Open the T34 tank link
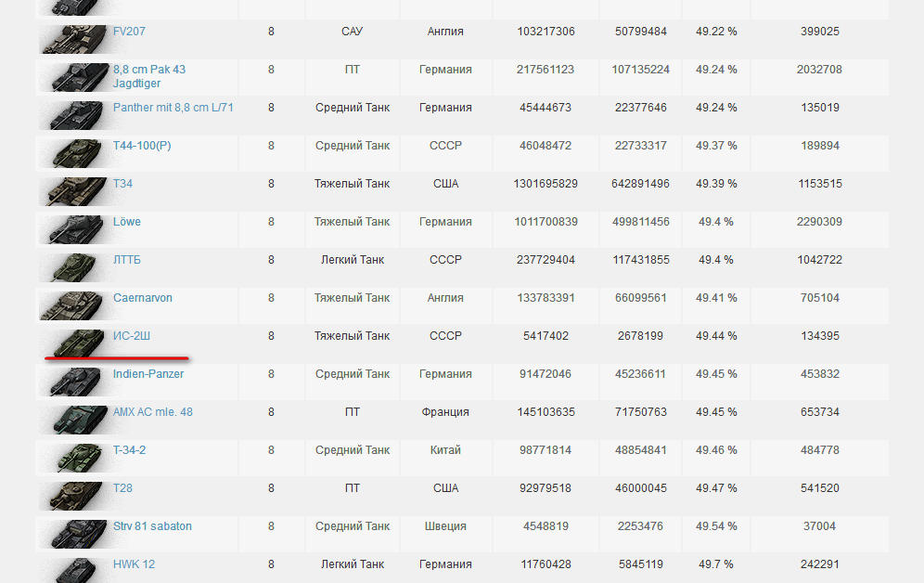Screen dimensions: 924x583 coord(122,183)
